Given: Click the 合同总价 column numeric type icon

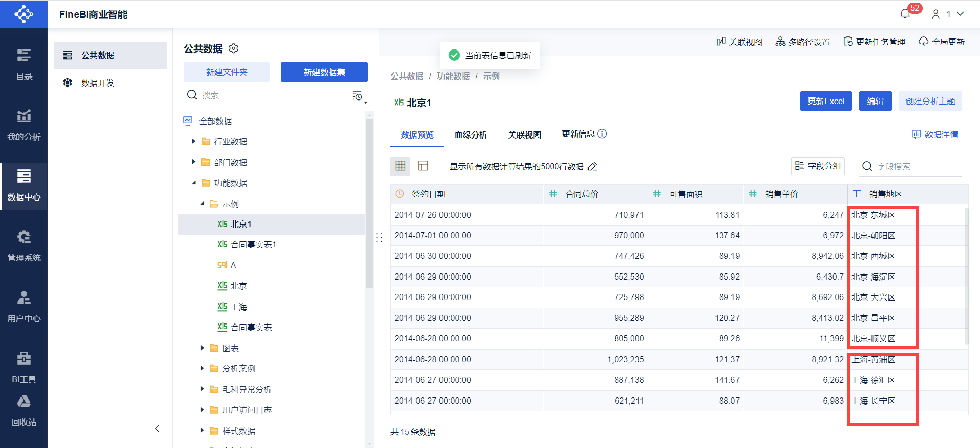Looking at the screenshot, I should [553, 194].
